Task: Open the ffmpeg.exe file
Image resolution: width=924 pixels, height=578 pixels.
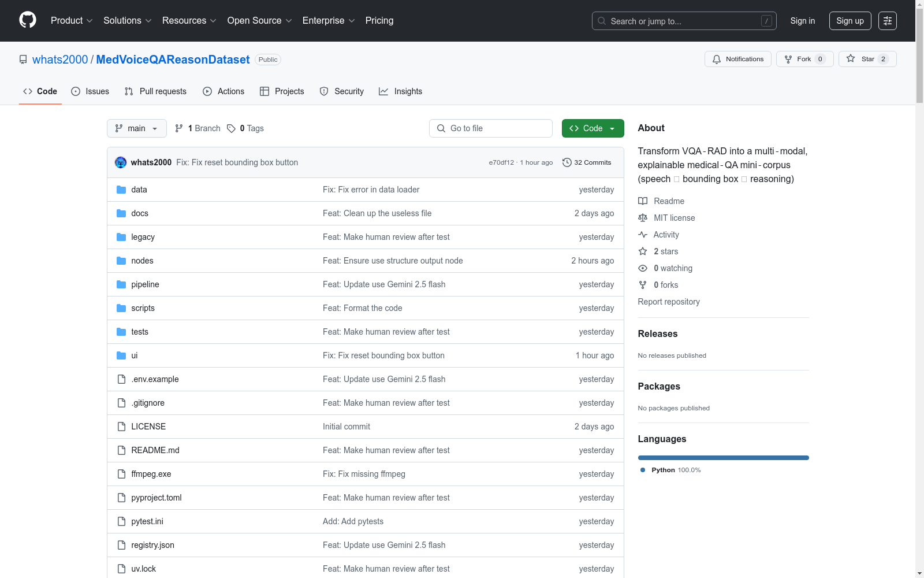Action: [151, 474]
